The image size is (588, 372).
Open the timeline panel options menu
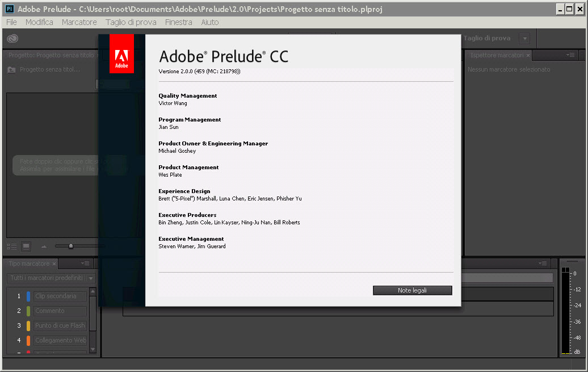coord(543,264)
